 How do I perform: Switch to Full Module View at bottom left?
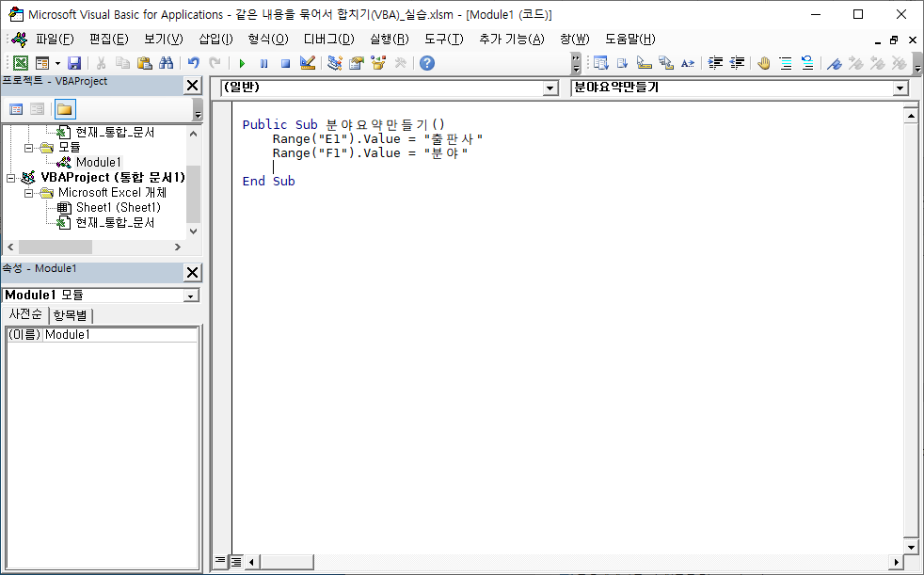tap(236, 561)
